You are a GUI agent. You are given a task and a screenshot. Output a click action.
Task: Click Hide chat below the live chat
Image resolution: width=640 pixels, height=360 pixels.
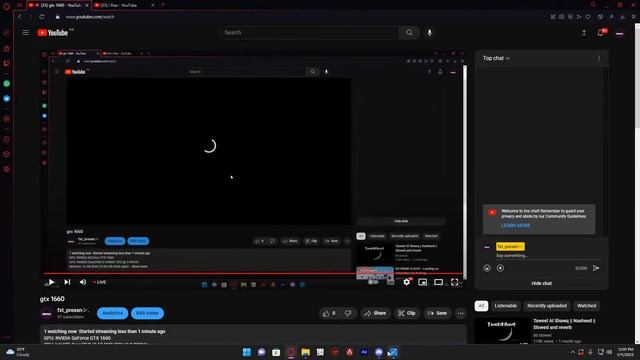(541, 283)
